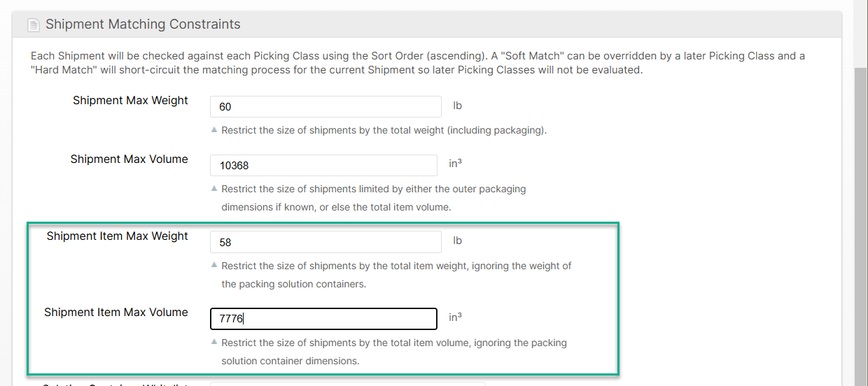Screen dimensions: 868x386
Task: Click the Shipment Max Weight input field
Action: (x=325, y=107)
